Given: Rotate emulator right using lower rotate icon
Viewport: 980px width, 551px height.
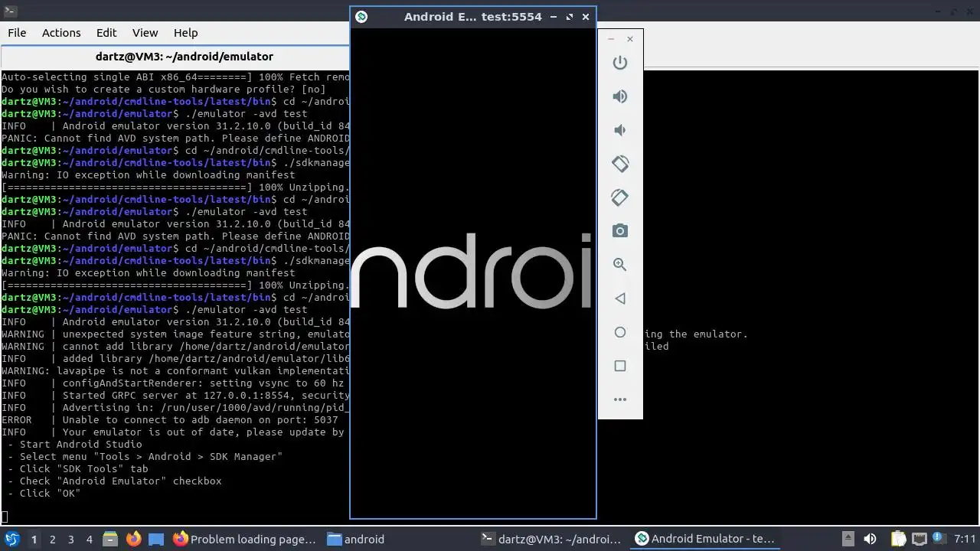Looking at the screenshot, I should click(620, 197).
